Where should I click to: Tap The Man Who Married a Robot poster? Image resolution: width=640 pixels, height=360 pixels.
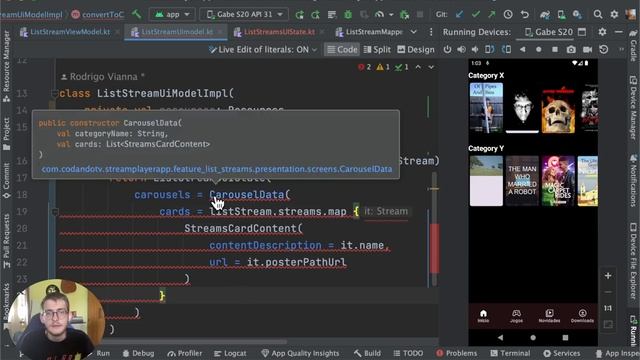click(522, 180)
